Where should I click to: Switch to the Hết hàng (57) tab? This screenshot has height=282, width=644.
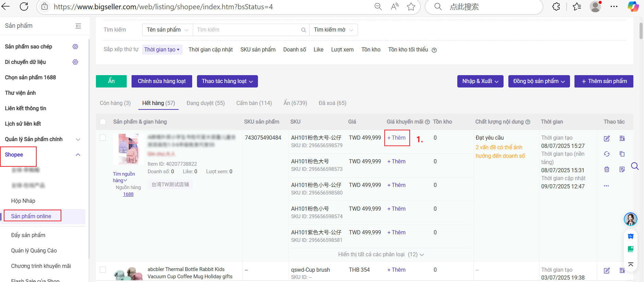[159, 103]
